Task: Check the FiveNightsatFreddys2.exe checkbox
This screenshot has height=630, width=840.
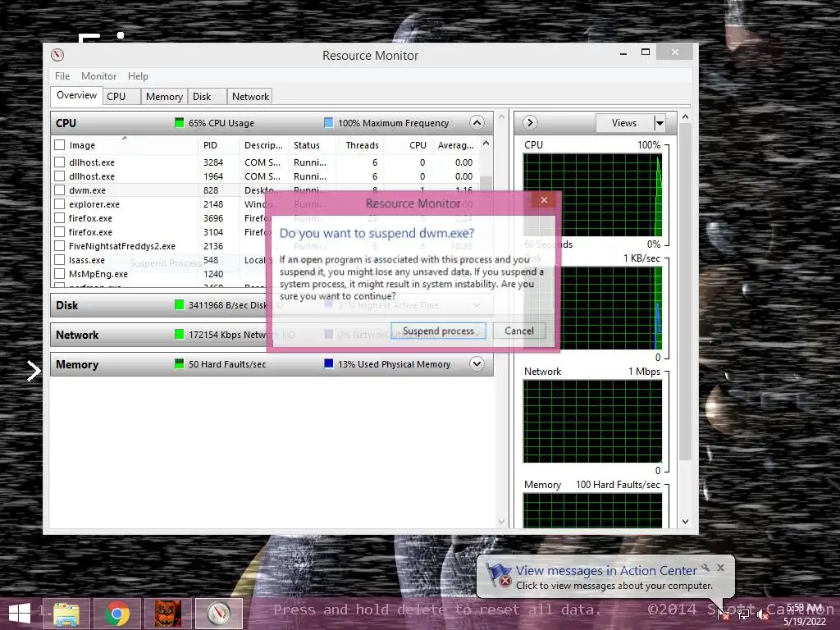Action: click(59, 245)
